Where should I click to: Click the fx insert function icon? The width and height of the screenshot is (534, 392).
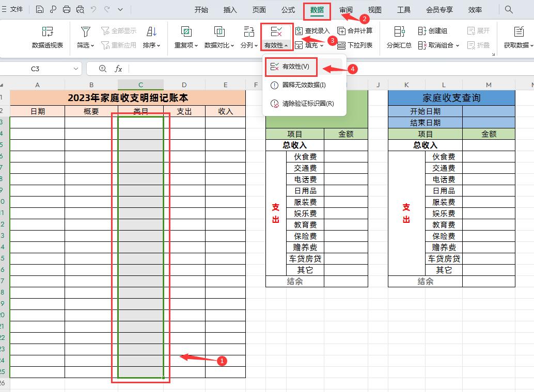point(118,69)
